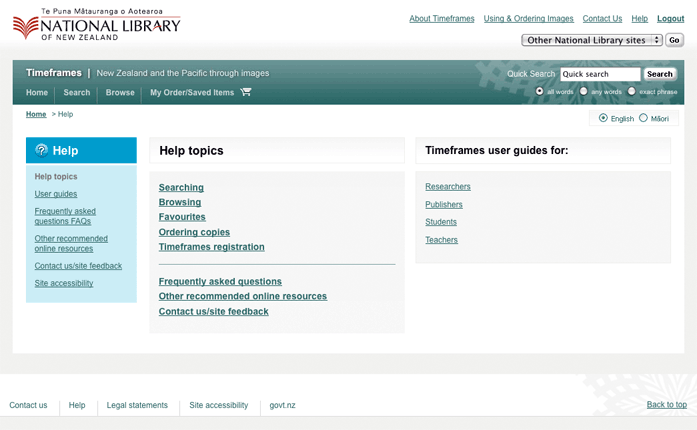Open My Order/Saved Items from navigation
Viewport: 697px width, 430px height.
click(x=191, y=93)
